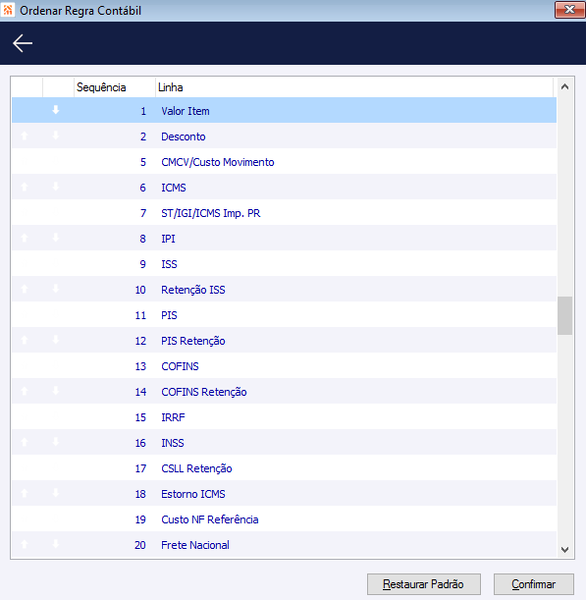586x600 pixels.
Task: Click the vertical scrollbar thumb
Action: coord(565,316)
